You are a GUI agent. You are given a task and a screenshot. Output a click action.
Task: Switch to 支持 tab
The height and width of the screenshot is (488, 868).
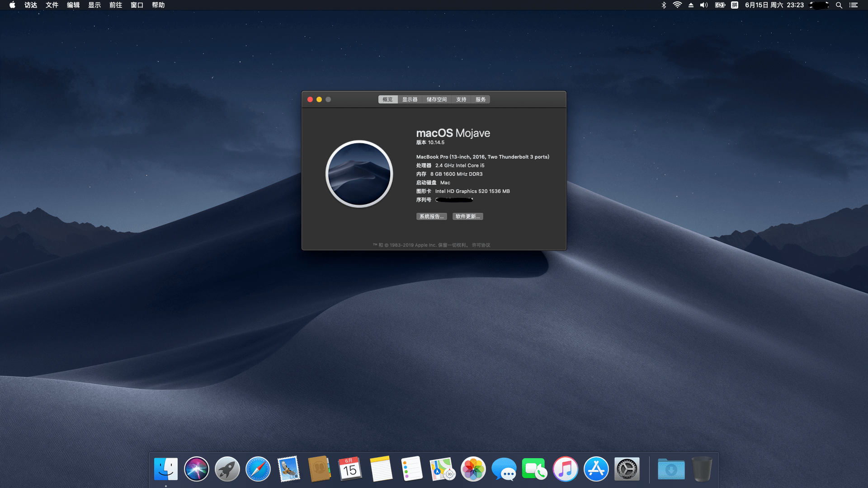(461, 99)
